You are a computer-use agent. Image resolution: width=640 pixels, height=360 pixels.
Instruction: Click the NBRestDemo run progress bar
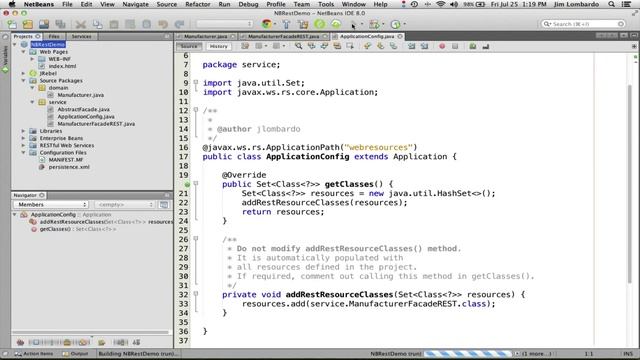pos(468,353)
